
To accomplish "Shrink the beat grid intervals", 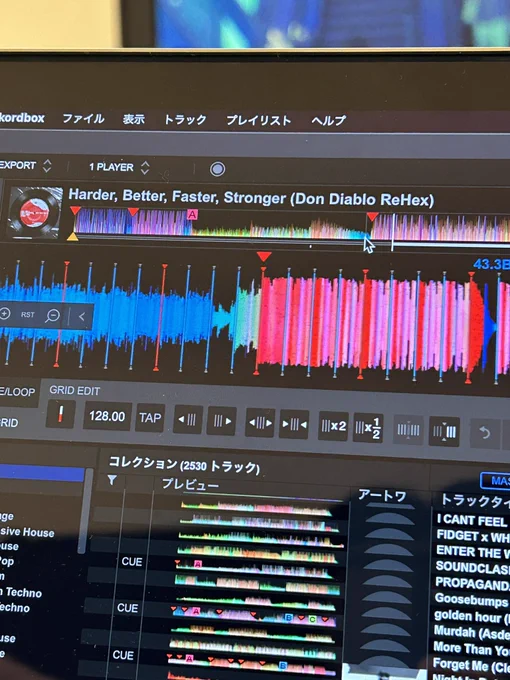I will [x=294, y=424].
